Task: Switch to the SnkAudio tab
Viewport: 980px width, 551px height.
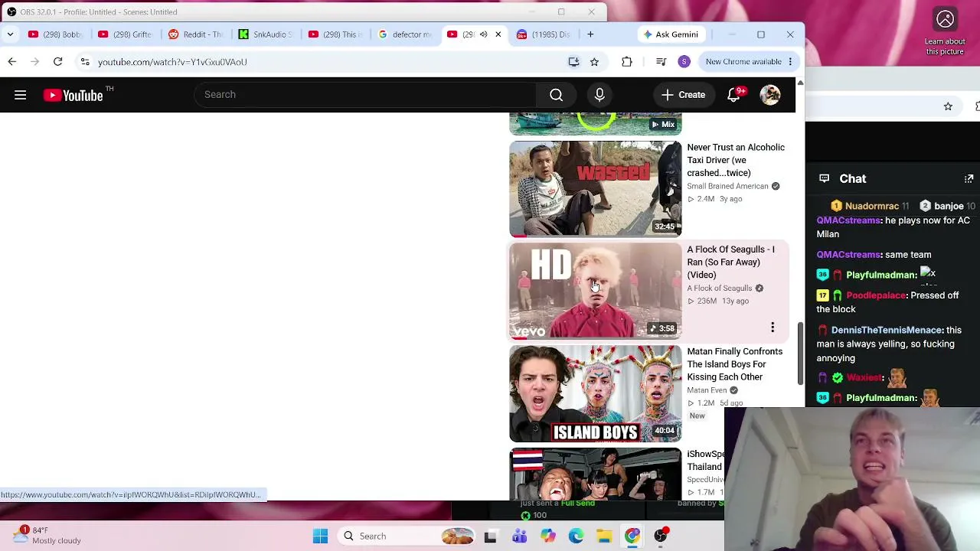Action: 266,34
